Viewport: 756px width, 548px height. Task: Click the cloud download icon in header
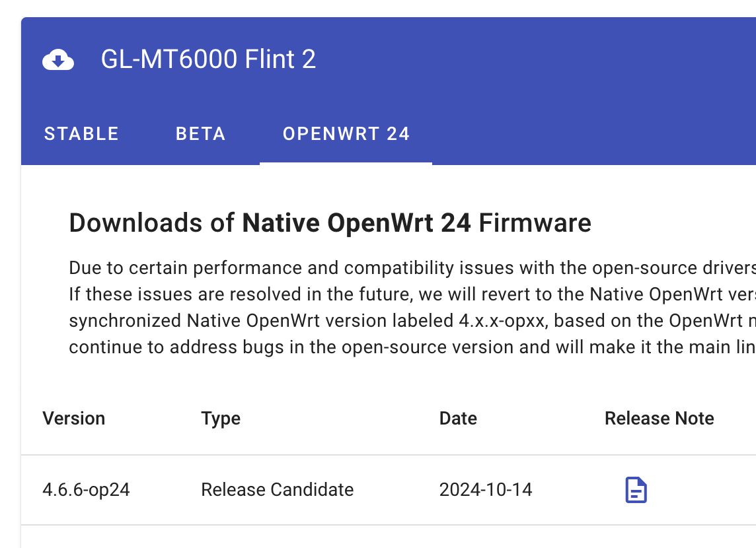[x=58, y=60]
